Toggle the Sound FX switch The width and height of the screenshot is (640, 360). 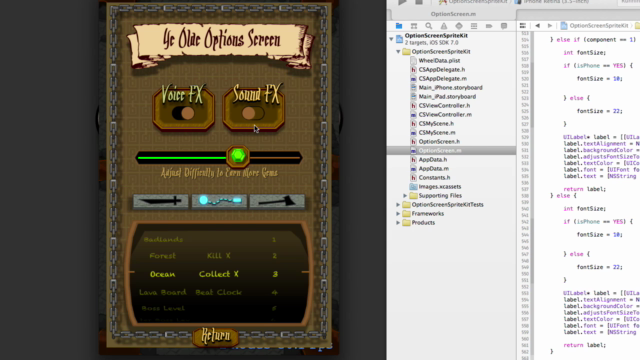[x=253, y=113]
